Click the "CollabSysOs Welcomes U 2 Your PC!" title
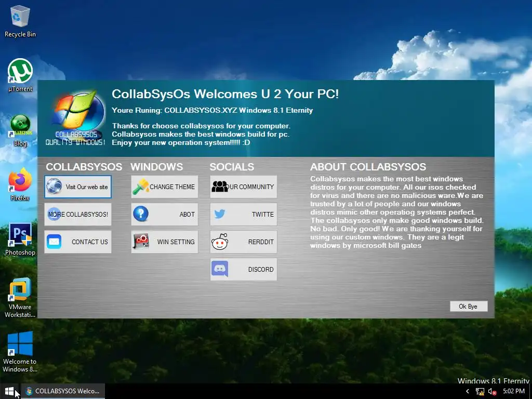532x399 pixels. click(x=225, y=94)
